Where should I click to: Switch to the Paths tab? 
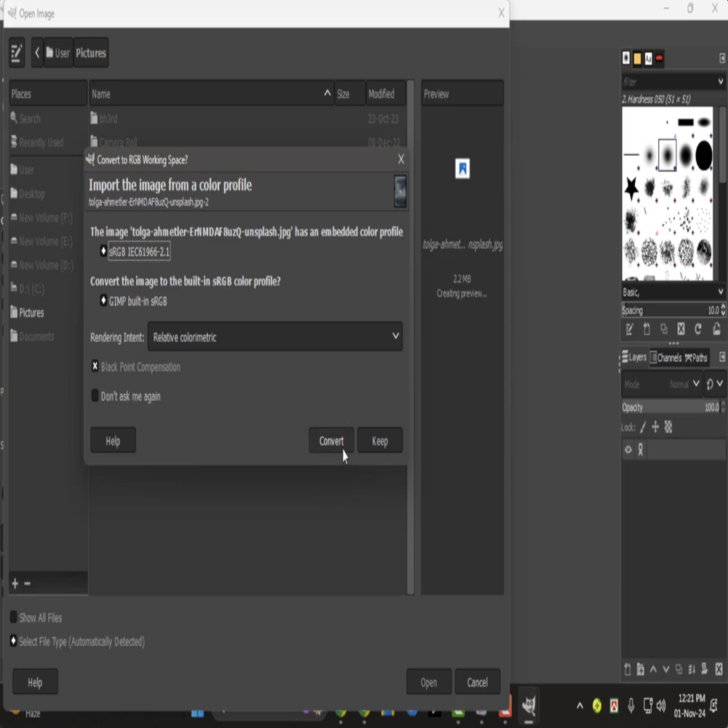tap(696, 357)
